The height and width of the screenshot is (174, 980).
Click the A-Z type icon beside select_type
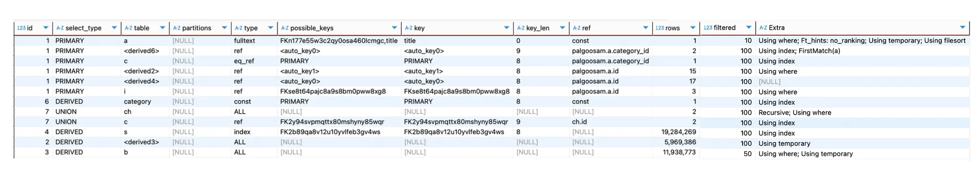click(60, 28)
